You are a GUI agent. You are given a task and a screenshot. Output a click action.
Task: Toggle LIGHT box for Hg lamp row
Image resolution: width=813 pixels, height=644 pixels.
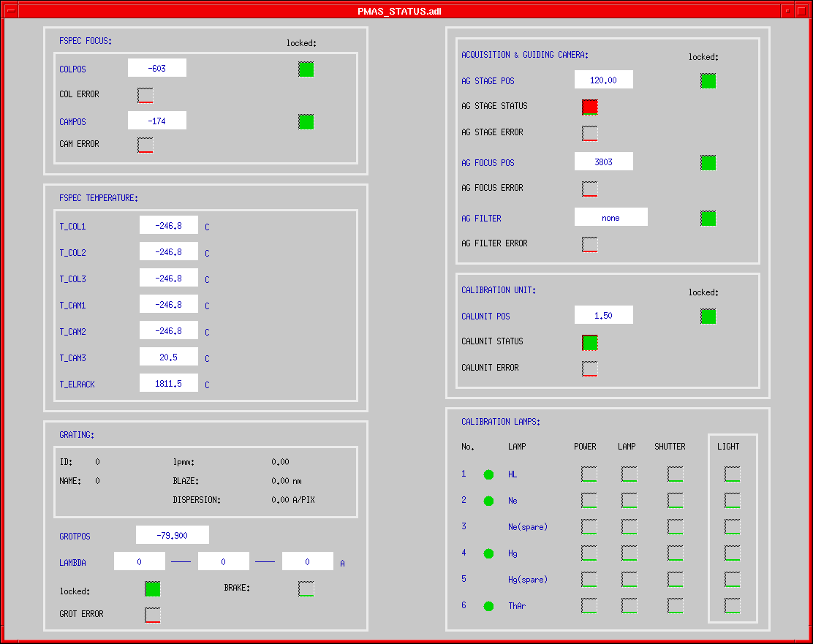pos(732,553)
